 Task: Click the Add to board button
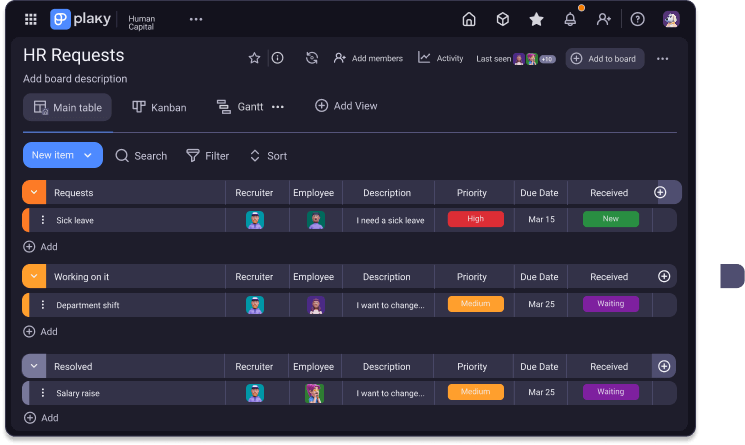coord(604,59)
